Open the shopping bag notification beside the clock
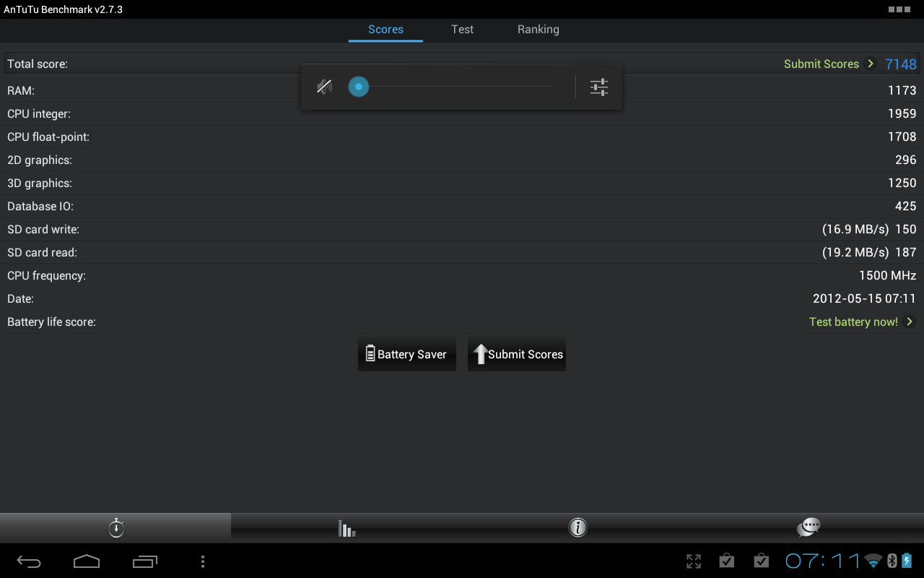 761,561
